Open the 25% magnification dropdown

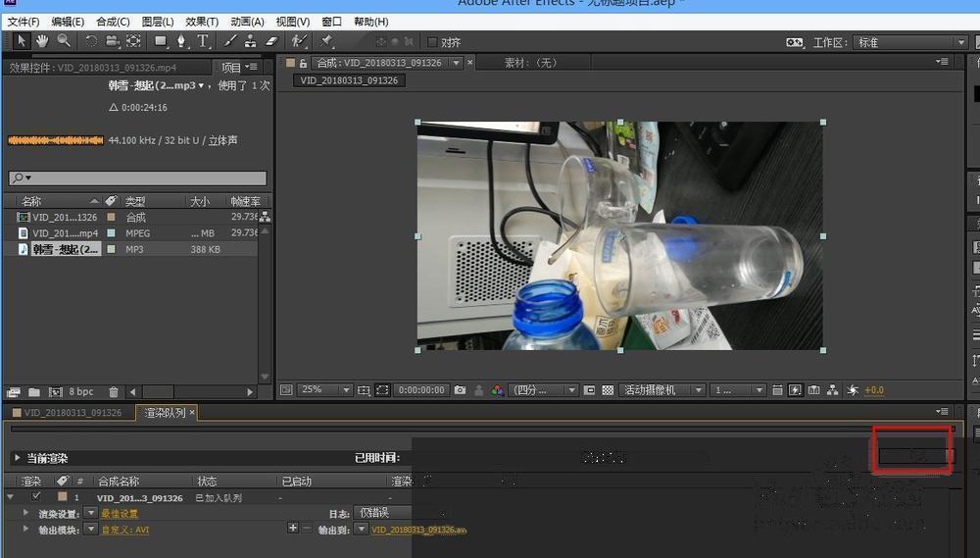coord(324,389)
